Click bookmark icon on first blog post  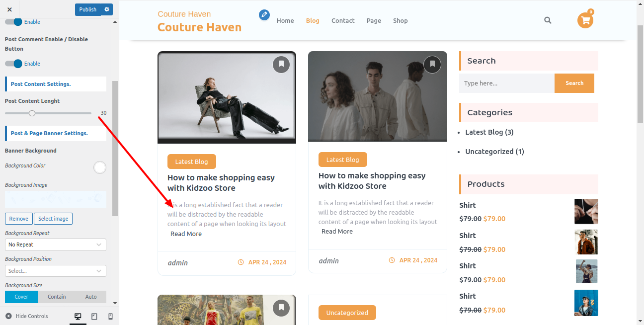coord(281,64)
